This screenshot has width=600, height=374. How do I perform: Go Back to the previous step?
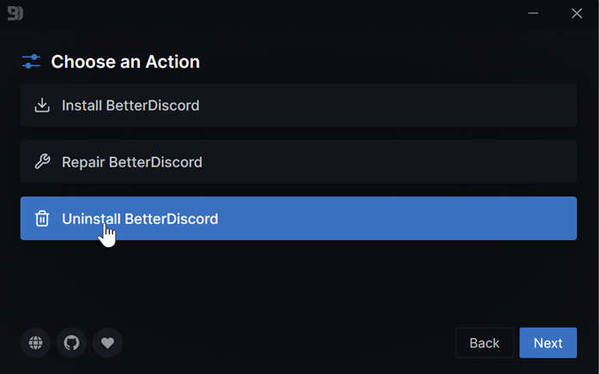[x=484, y=343]
